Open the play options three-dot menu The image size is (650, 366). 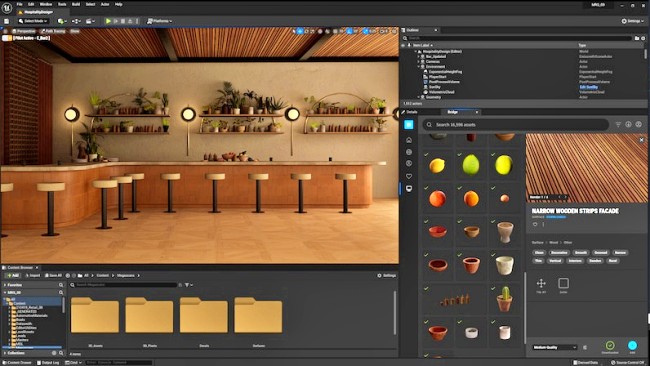[x=137, y=21]
